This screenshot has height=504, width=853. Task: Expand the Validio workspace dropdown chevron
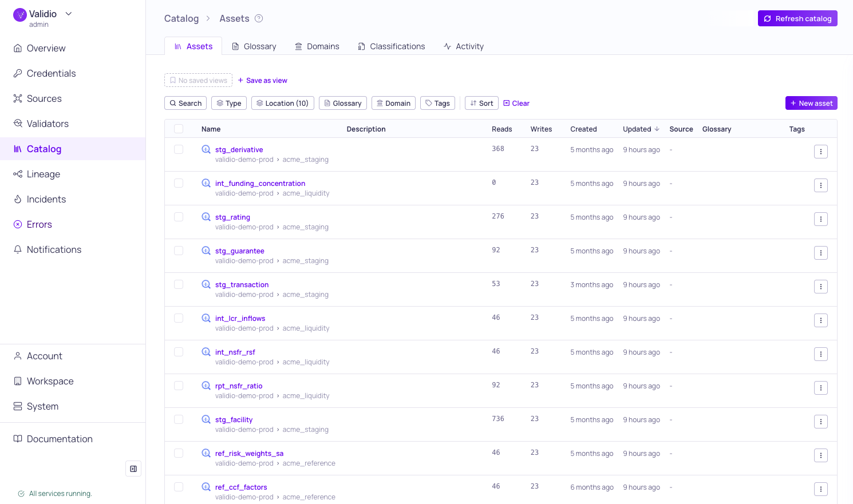[x=69, y=14]
